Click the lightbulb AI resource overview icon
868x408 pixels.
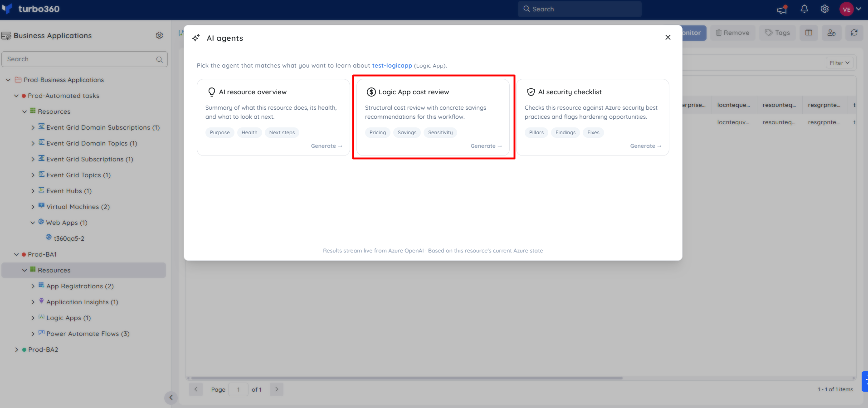click(212, 92)
